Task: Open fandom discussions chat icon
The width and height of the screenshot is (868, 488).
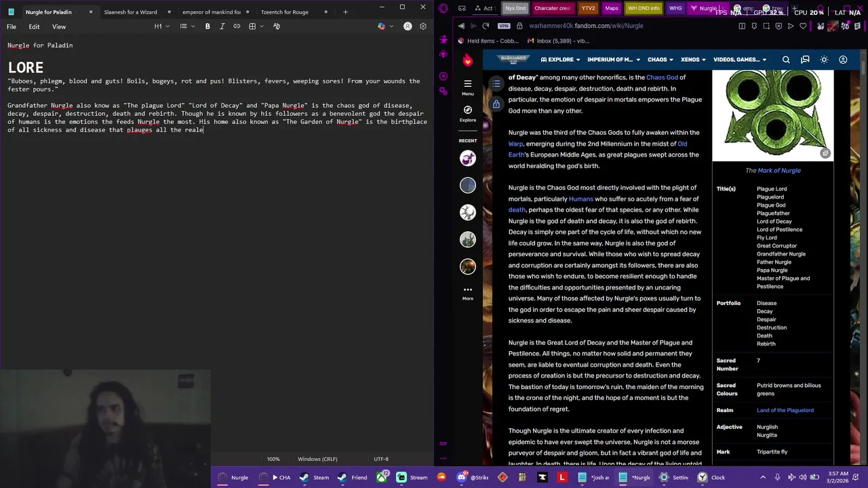Action: pos(805,60)
